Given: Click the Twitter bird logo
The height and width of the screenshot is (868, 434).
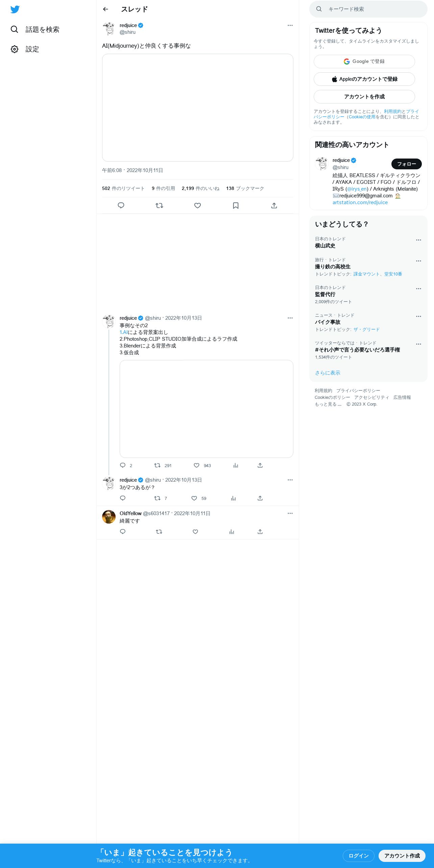Looking at the screenshot, I should pyautogui.click(x=15, y=9).
